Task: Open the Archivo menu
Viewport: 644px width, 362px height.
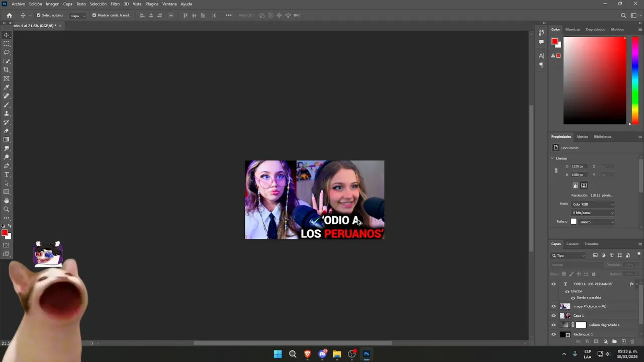Action: (18, 4)
